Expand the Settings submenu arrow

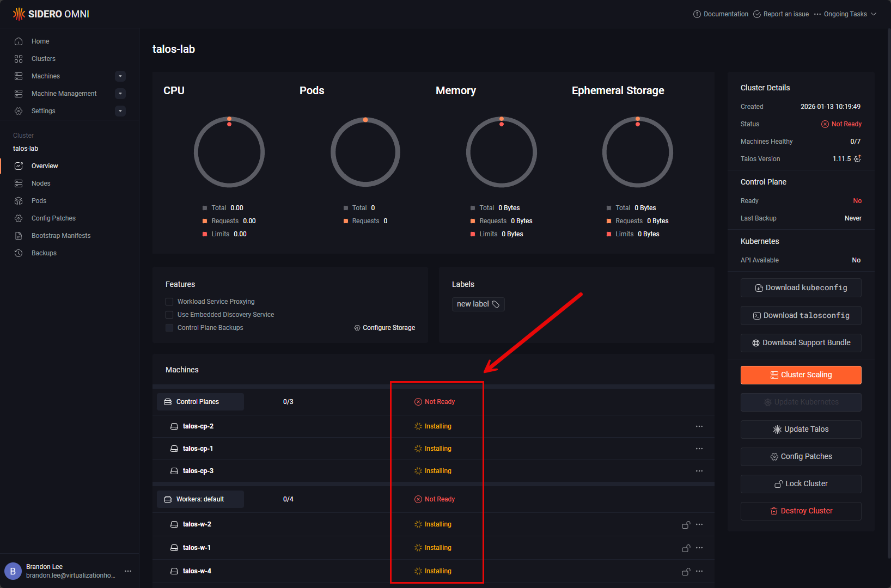coord(120,111)
